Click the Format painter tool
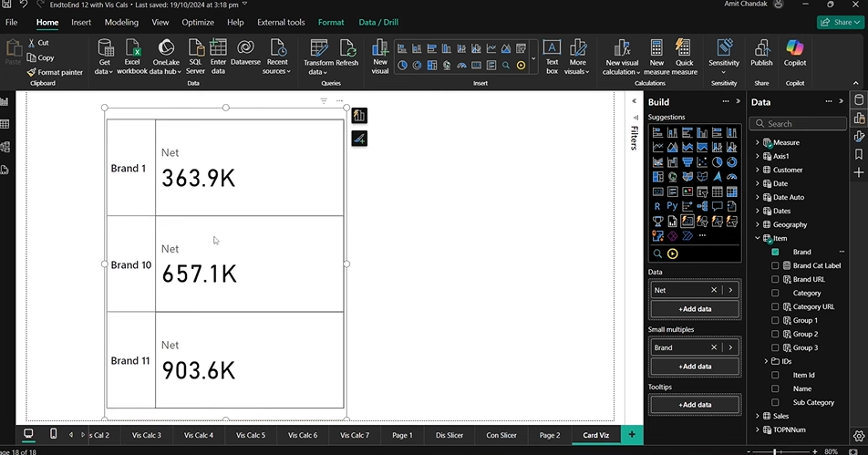868x455 pixels. click(55, 72)
